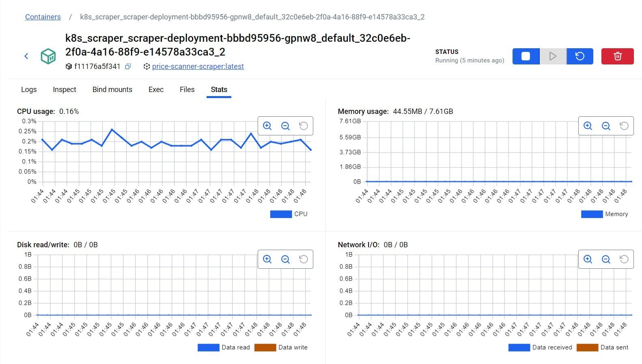Toggle CPU series via legend swatch
Viewport: 642px width, 364px height.
281,214
